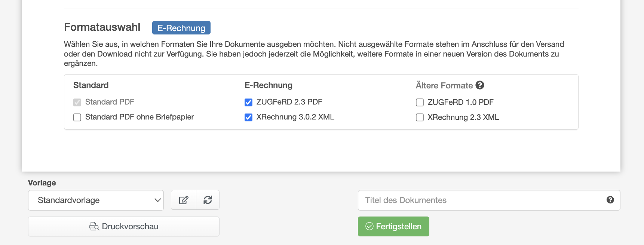Select the XRechnung 2.3 XML checkbox
644x245 pixels.
pos(420,117)
